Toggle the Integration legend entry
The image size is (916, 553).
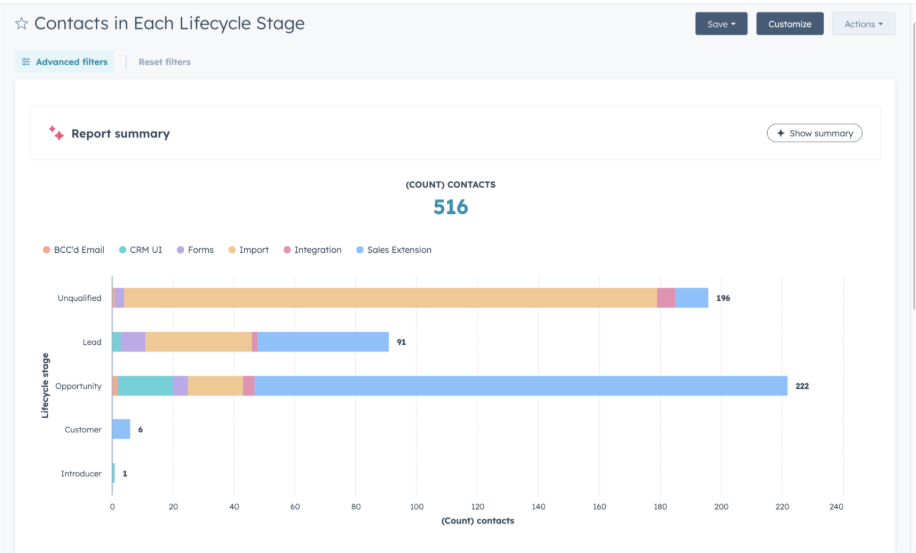(x=312, y=250)
